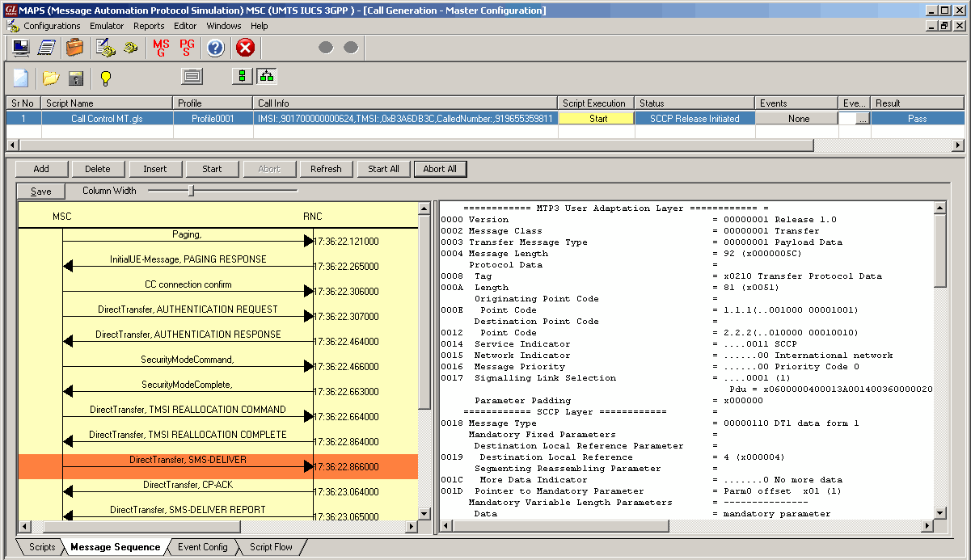971x560 pixels.
Task: Select the Call Control MT.gls script cell
Action: [107, 118]
